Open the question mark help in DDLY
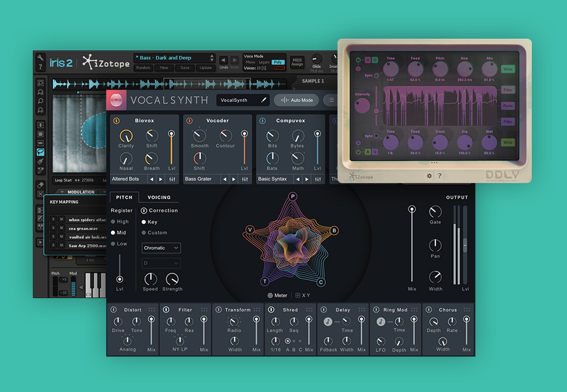567x392 pixels. point(440,175)
